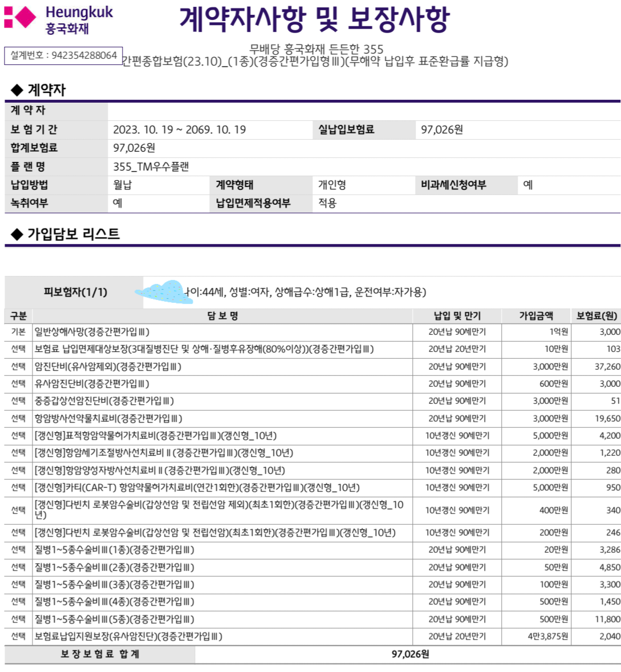Click the 3,286 premium value
This screenshot has width=621, height=672.
[x=610, y=550]
